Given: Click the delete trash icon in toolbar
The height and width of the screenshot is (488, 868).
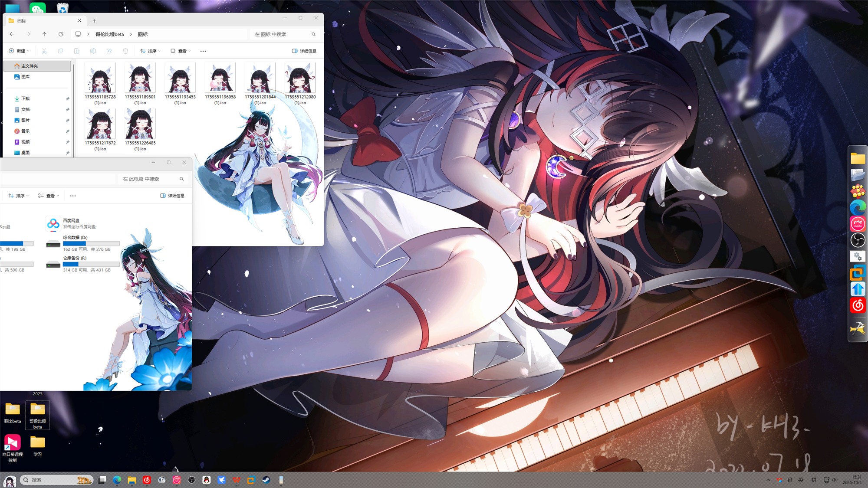Looking at the screenshot, I should coord(125,51).
